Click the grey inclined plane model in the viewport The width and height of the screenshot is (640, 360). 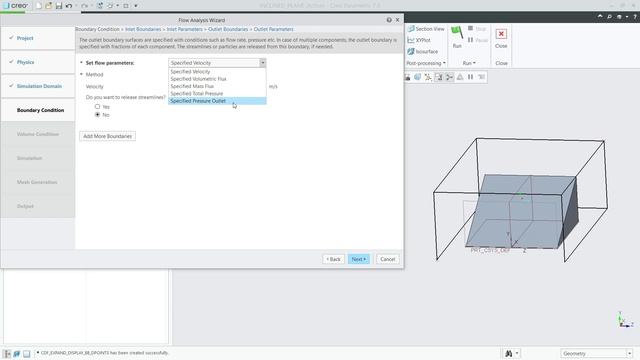[522, 212]
